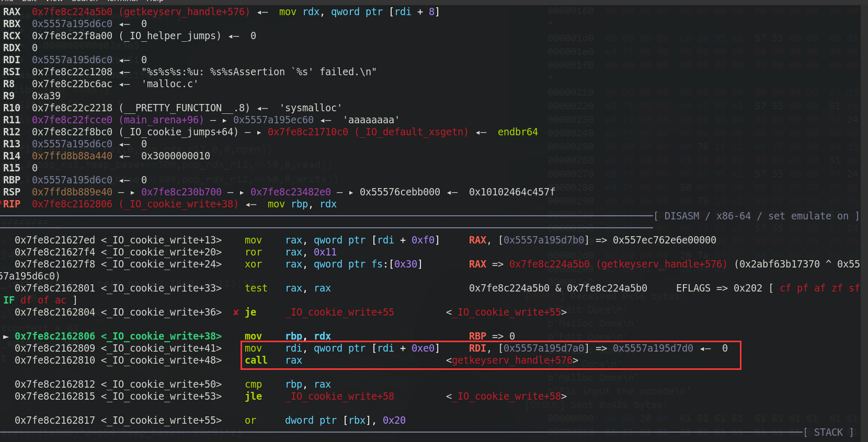The width and height of the screenshot is (868, 442).
Task: Click the ror mnemonic
Action: click(253, 252)
